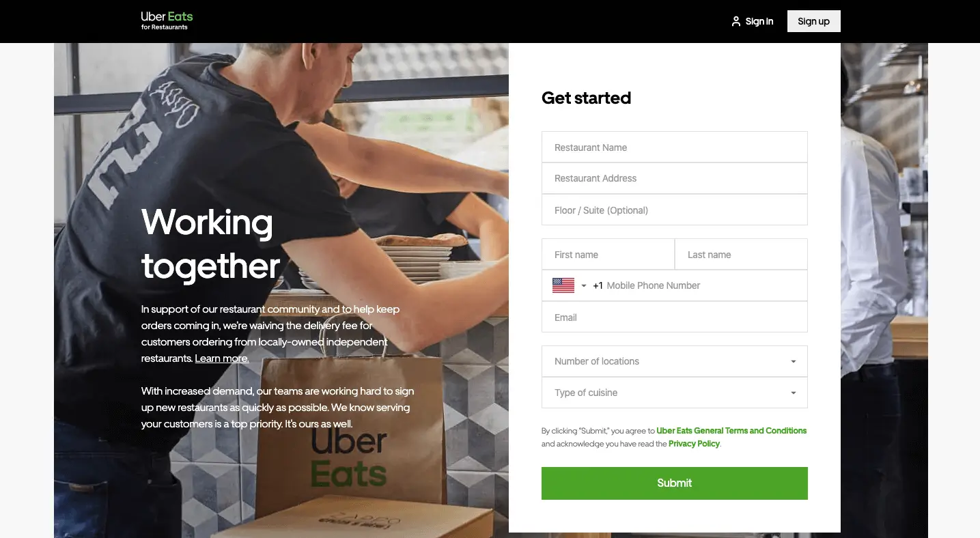Viewport: 980px width, 538px height.
Task: Click the Number of locations arrow icon
Action: 794,362
